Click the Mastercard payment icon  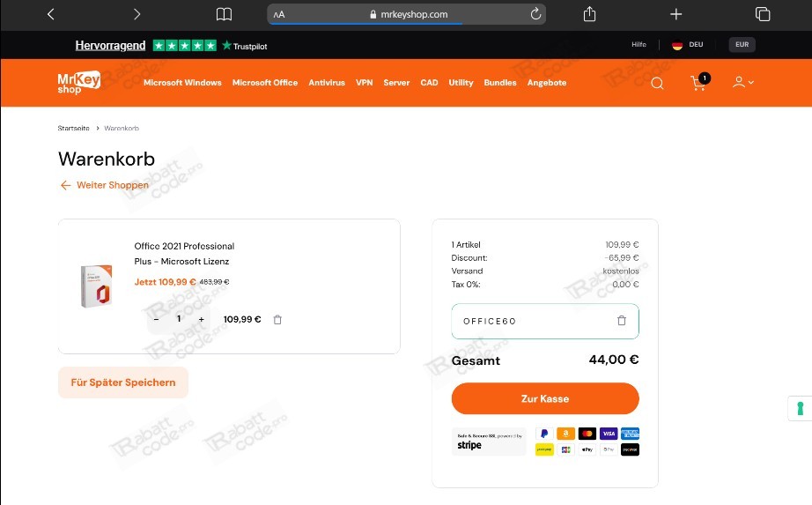587,434
